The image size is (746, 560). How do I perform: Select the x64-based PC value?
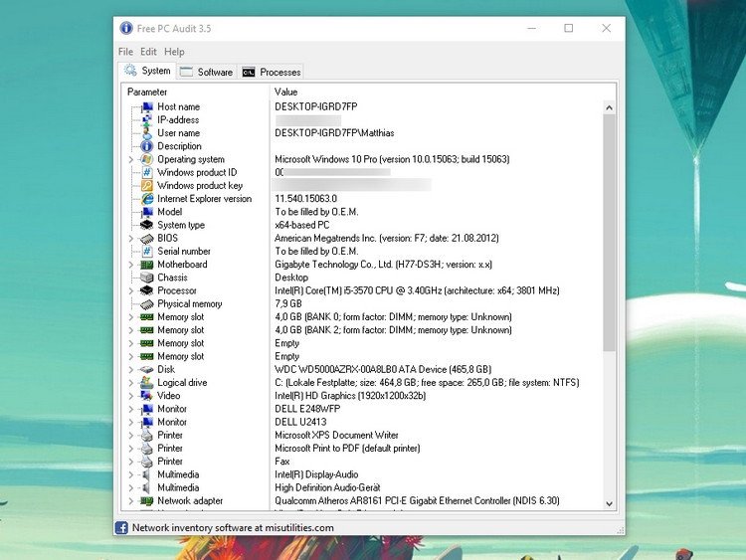click(x=302, y=225)
